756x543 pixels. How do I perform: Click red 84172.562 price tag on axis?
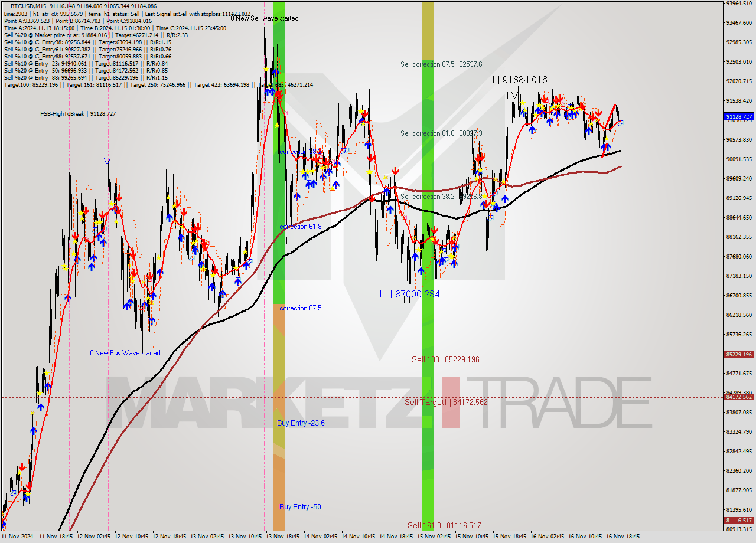click(x=738, y=397)
